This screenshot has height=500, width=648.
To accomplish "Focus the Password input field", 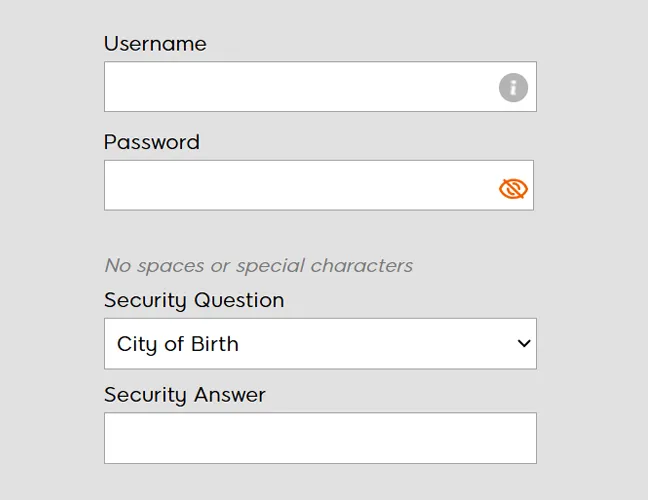I will coord(319,185).
